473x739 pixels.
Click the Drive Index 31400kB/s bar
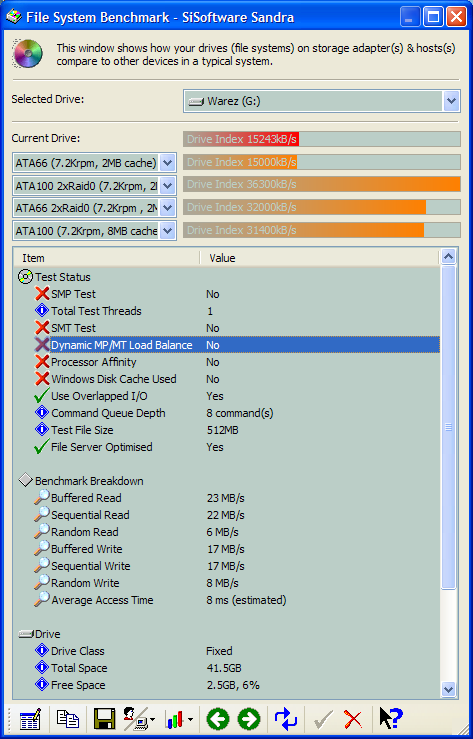point(322,230)
